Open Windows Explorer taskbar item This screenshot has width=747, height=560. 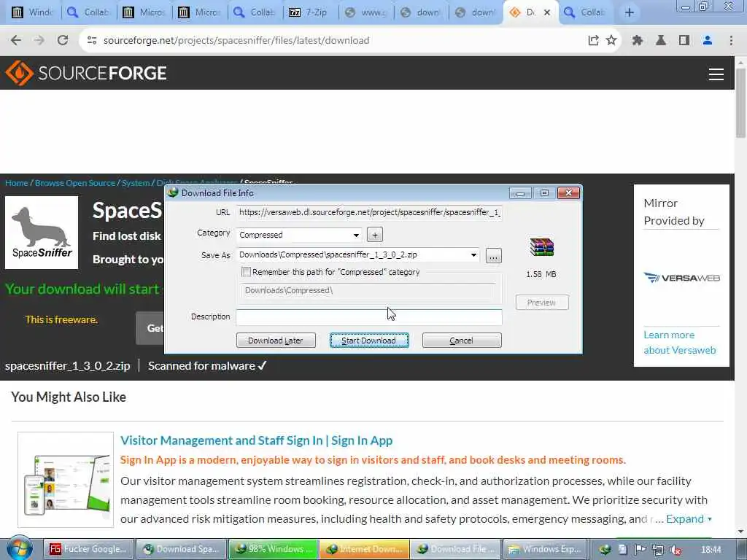tap(546, 549)
